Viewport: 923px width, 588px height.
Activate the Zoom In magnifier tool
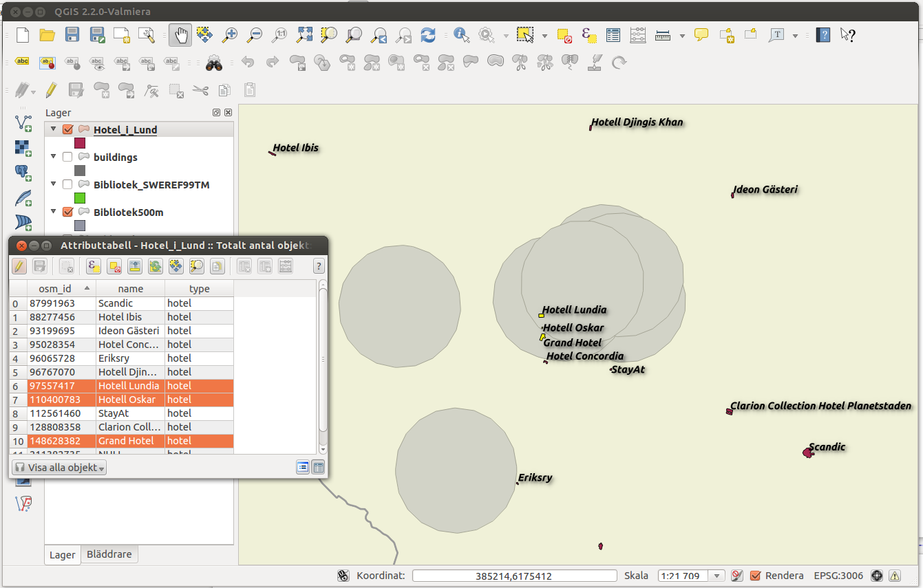click(229, 35)
